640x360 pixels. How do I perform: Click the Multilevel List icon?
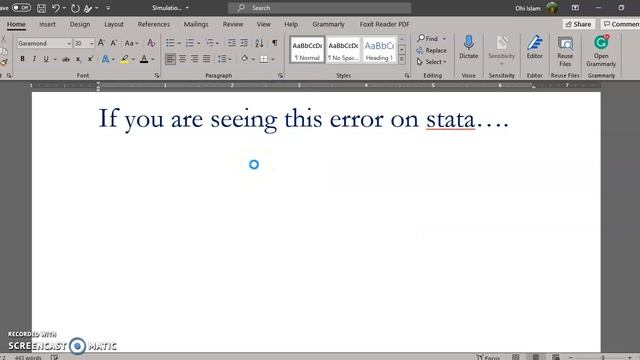pyautogui.click(x=210, y=42)
